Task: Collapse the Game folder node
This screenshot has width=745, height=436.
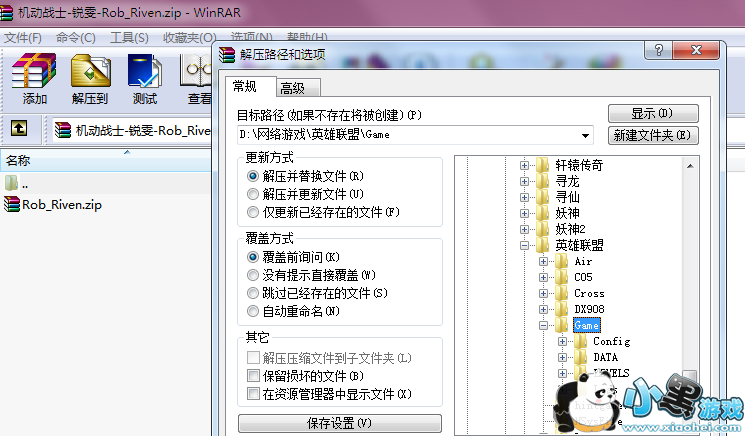Action: (543, 325)
